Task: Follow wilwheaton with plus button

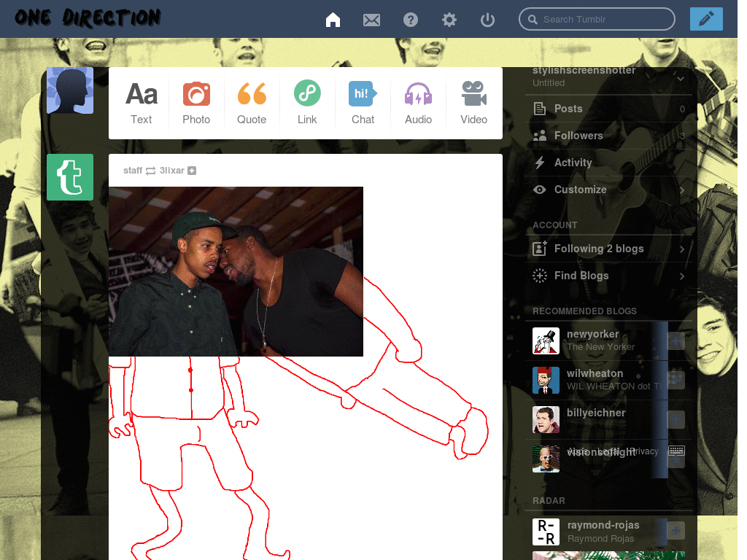Action: point(676,380)
